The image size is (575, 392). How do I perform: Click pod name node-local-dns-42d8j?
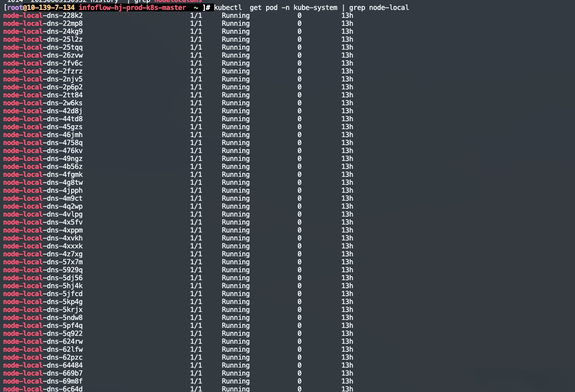(43, 111)
